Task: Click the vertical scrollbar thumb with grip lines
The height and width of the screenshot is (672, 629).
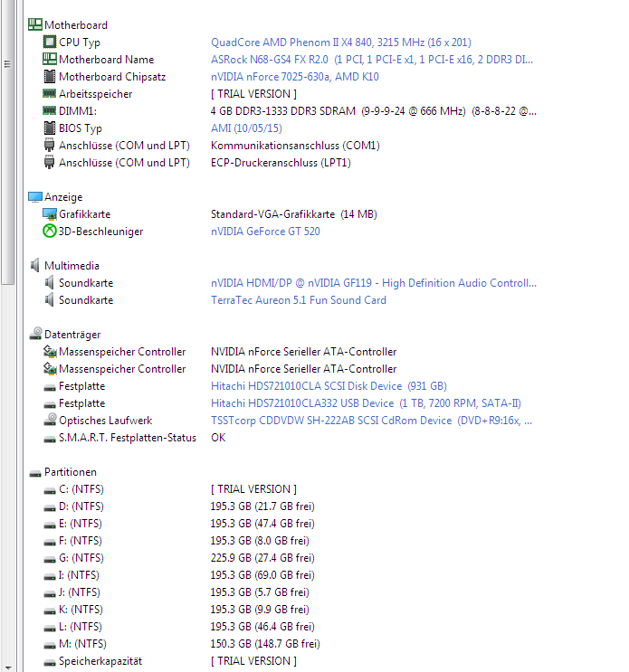Action: (x=7, y=141)
